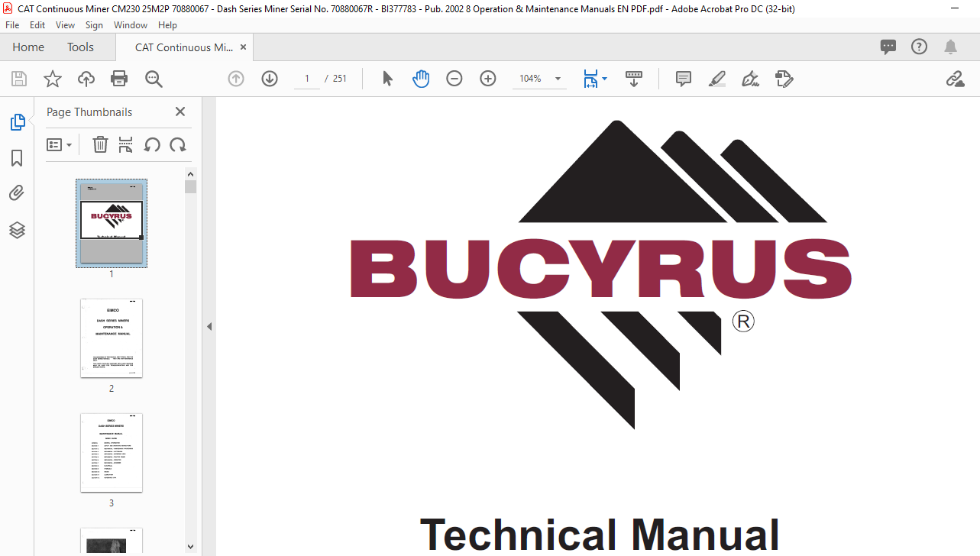
Task: Click thumbnail scrollbar down arrow
Action: pos(191,546)
